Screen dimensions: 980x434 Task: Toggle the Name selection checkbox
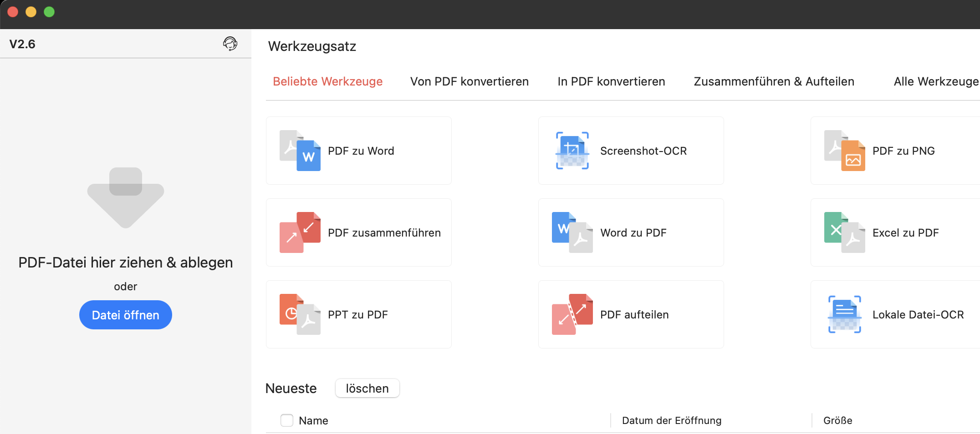coord(286,420)
